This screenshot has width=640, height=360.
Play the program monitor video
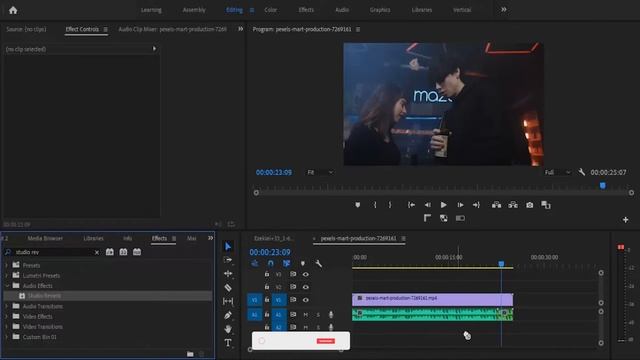click(x=444, y=205)
